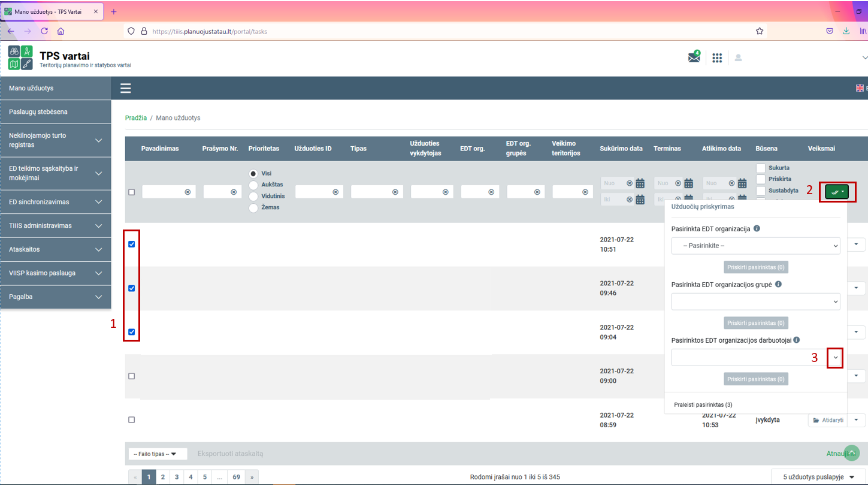This screenshot has width=868, height=486.
Task: Open calendar for Atlikimo data Nuo field
Action: [742, 183]
